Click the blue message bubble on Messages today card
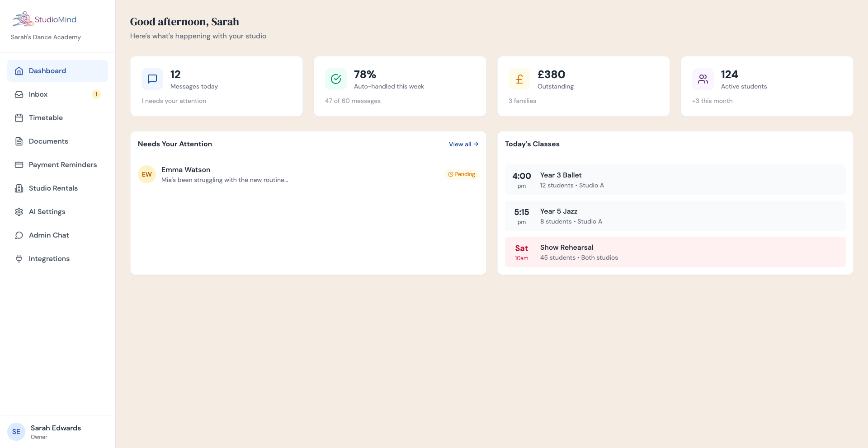 pos(152,79)
